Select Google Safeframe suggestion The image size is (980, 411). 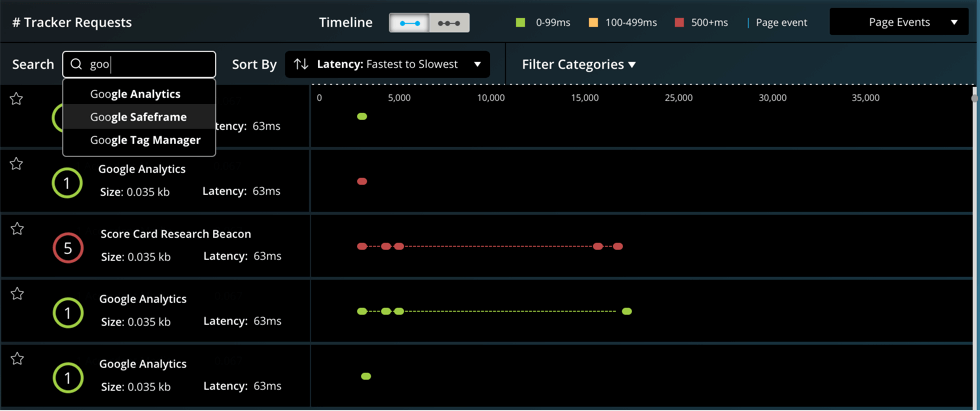(138, 117)
